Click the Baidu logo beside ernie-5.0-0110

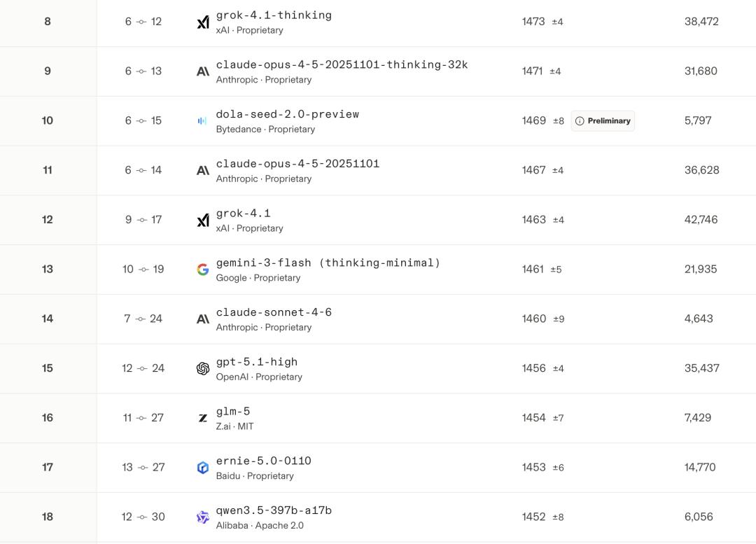point(203,468)
